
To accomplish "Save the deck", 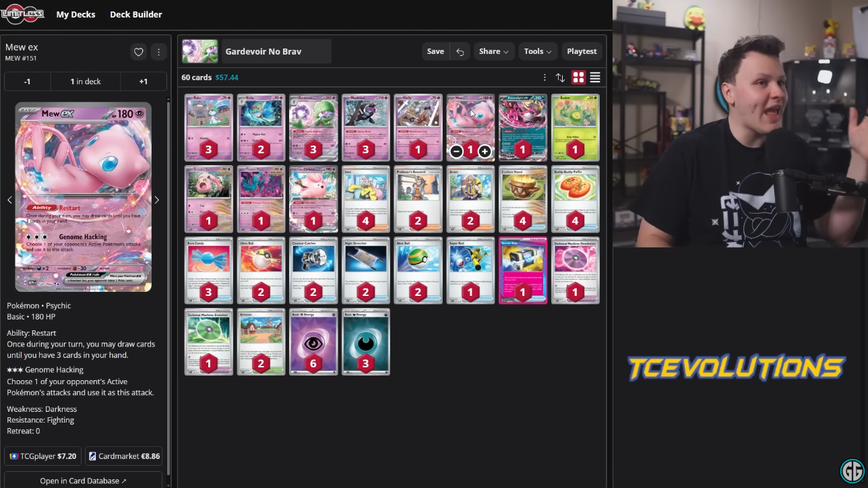I will [x=435, y=51].
